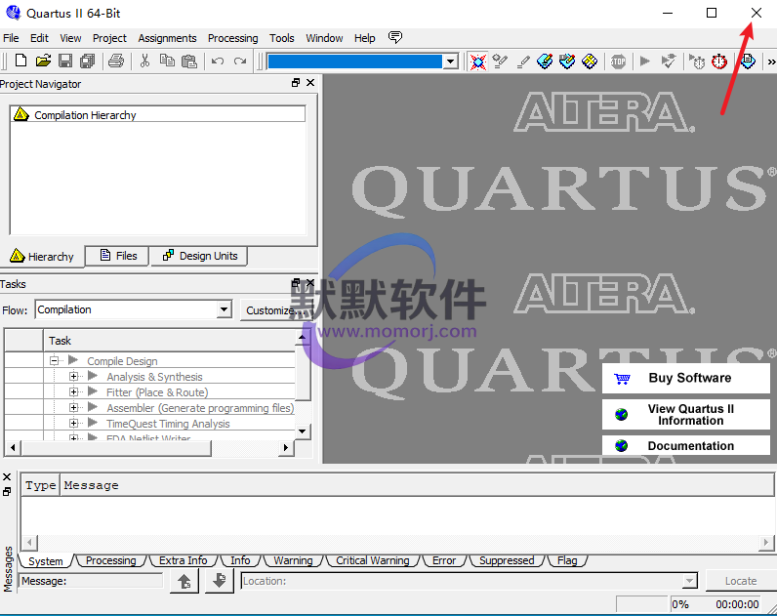Click the yellow diamond planner toolbar icon
Image resolution: width=777 pixels, height=616 pixels.
[590, 61]
